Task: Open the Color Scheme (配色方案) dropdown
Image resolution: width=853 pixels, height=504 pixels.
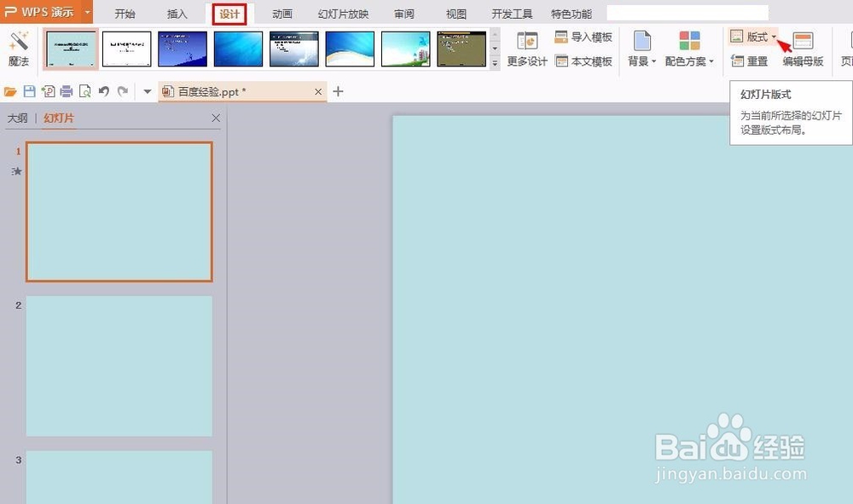Action: [x=689, y=49]
